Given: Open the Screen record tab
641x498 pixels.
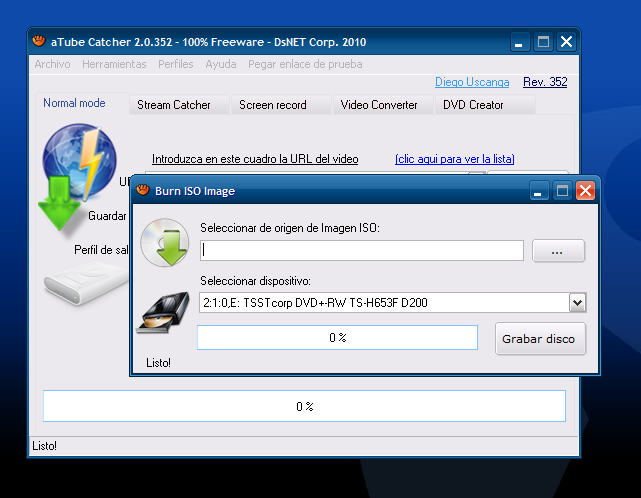Looking at the screenshot, I should [272, 105].
